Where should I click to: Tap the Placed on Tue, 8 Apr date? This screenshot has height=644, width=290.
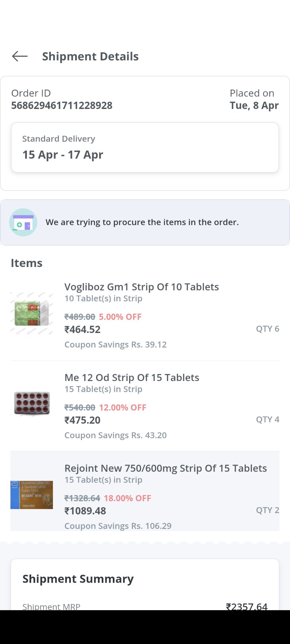254,106
